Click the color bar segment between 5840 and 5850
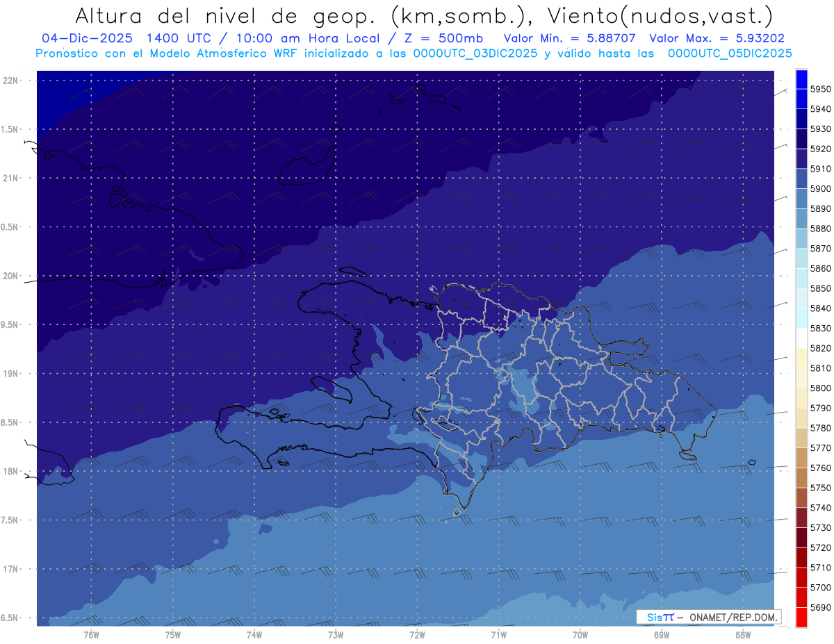This screenshot has height=644, width=834. tap(801, 298)
